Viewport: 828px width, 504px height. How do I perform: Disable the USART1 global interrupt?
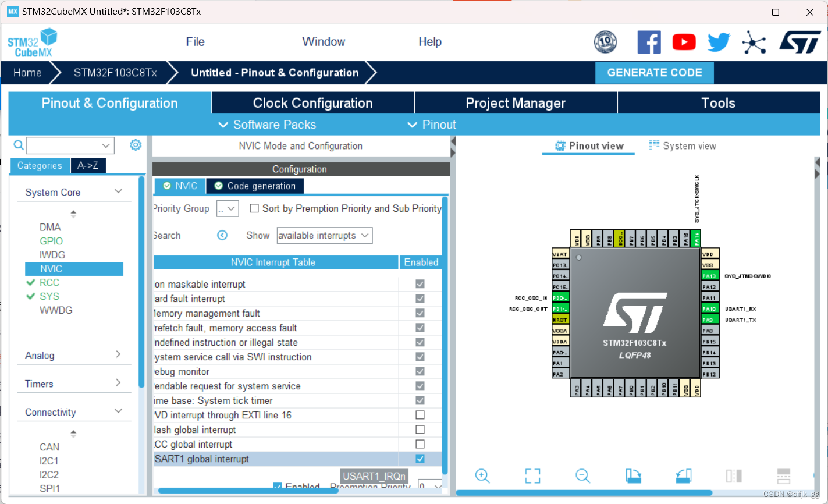click(420, 459)
